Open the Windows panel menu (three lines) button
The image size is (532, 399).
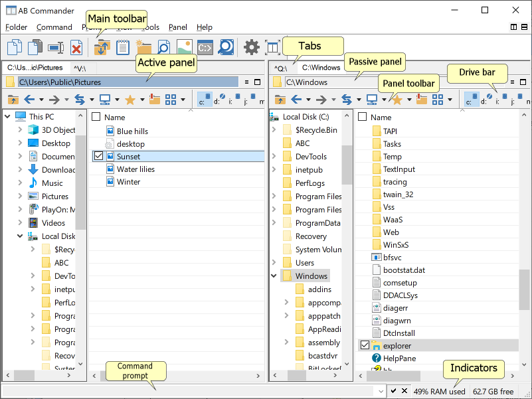tap(512, 82)
